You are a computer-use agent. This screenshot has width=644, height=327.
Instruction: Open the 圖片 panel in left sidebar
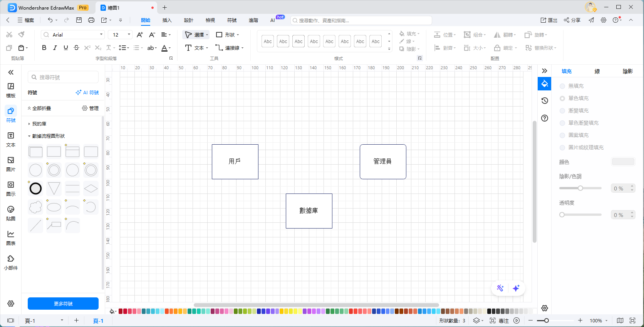pyautogui.click(x=11, y=163)
